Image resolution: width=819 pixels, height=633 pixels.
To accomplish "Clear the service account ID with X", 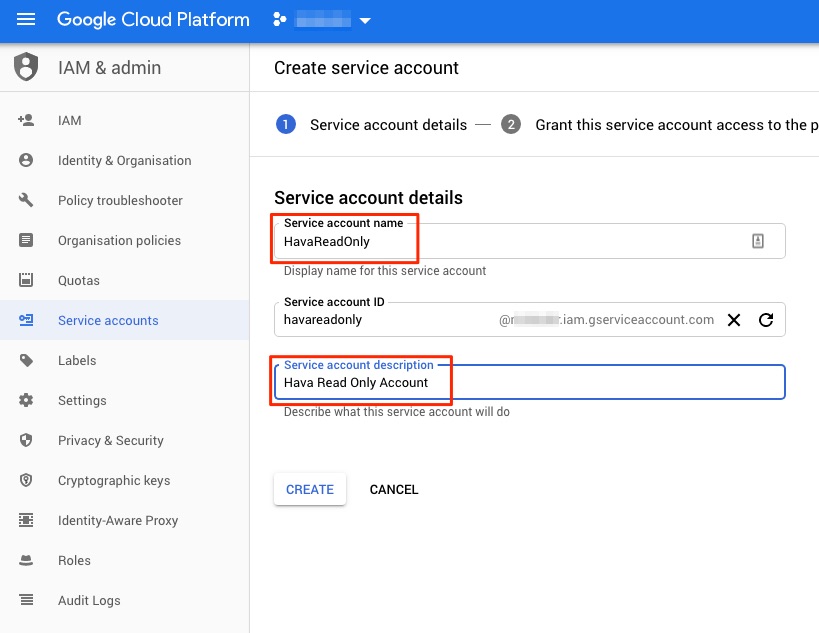I will pyautogui.click(x=734, y=320).
